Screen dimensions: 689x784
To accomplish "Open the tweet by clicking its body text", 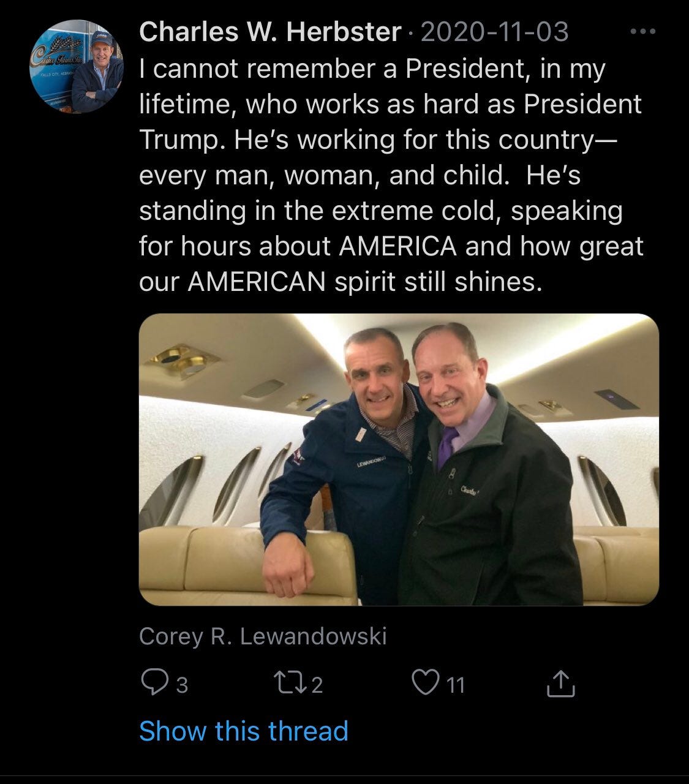I will (x=391, y=175).
